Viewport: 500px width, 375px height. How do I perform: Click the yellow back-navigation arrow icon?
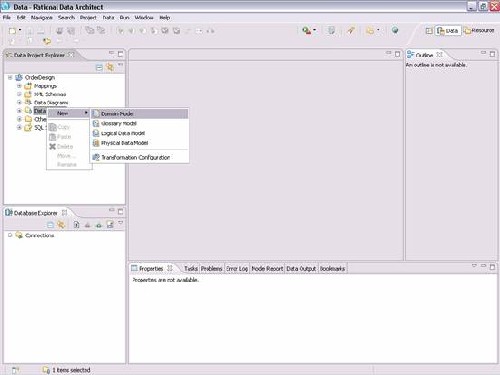click(x=47, y=41)
